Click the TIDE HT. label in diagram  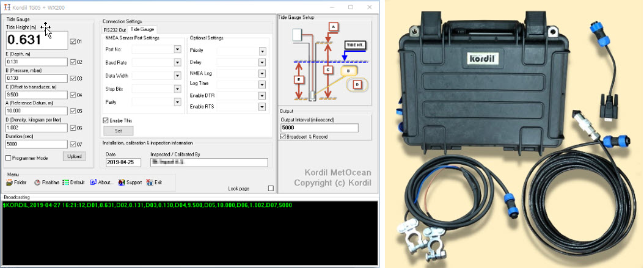[355, 45]
